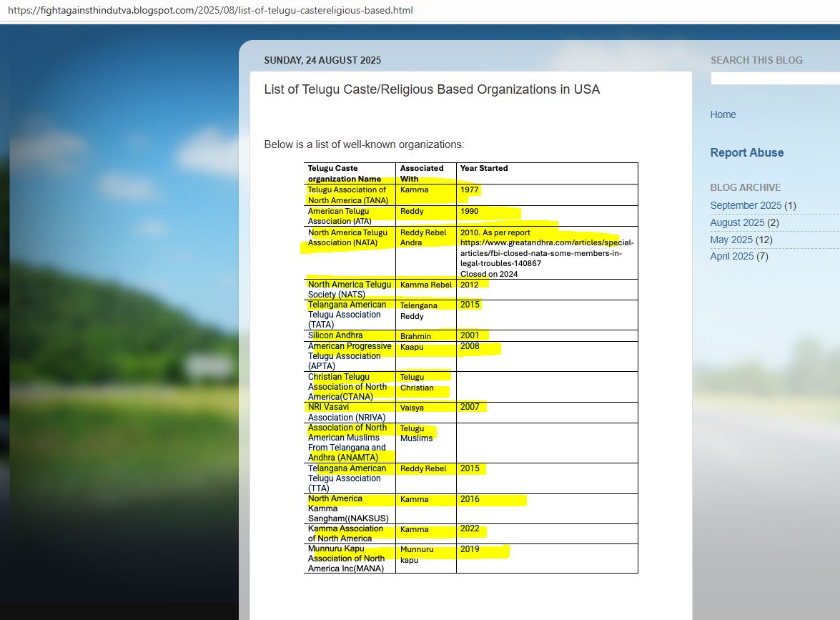Open August 2025 blog archive

(x=737, y=222)
